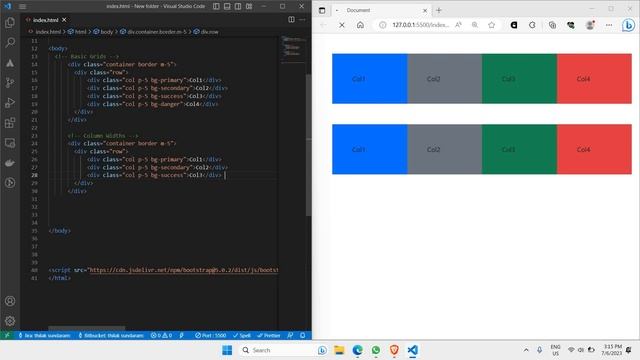Open File Explorer from taskbar
The height and width of the screenshot is (360, 640).
pyautogui.click(x=339, y=350)
